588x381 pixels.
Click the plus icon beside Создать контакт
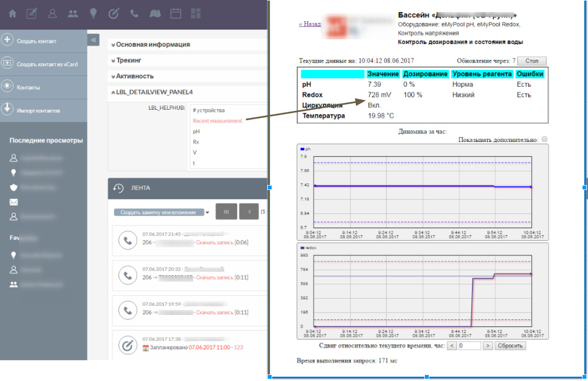[7, 39]
